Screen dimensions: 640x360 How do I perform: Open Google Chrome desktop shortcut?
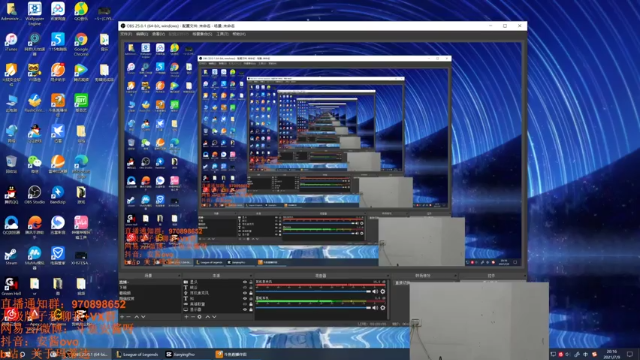coord(81,44)
